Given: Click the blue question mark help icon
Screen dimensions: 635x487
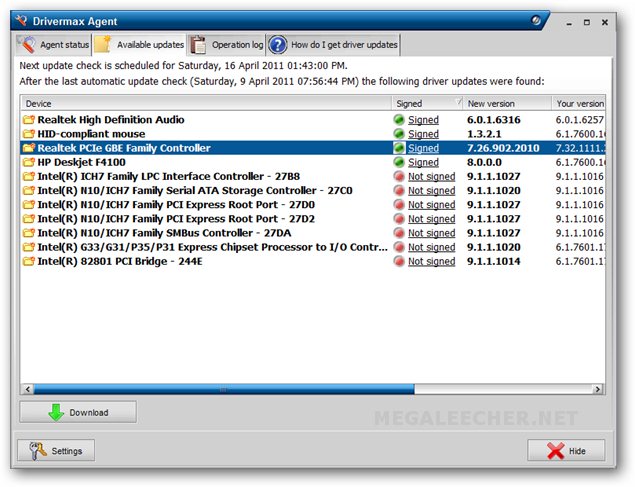Looking at the screenshot, I should tap(278, 45).
